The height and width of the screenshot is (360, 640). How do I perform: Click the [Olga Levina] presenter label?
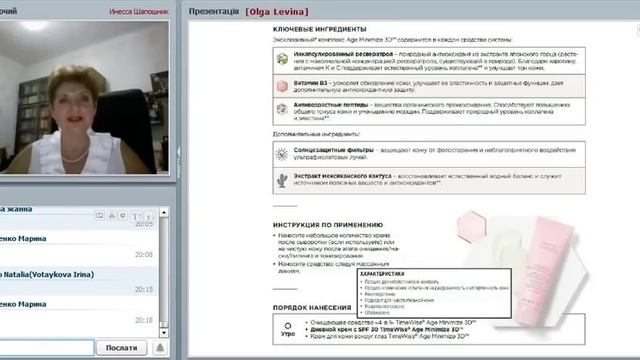277,12
